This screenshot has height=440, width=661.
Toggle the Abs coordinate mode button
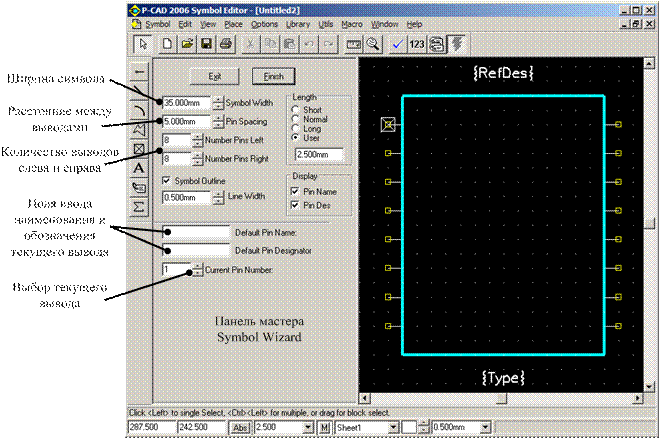tap(240, 427)
